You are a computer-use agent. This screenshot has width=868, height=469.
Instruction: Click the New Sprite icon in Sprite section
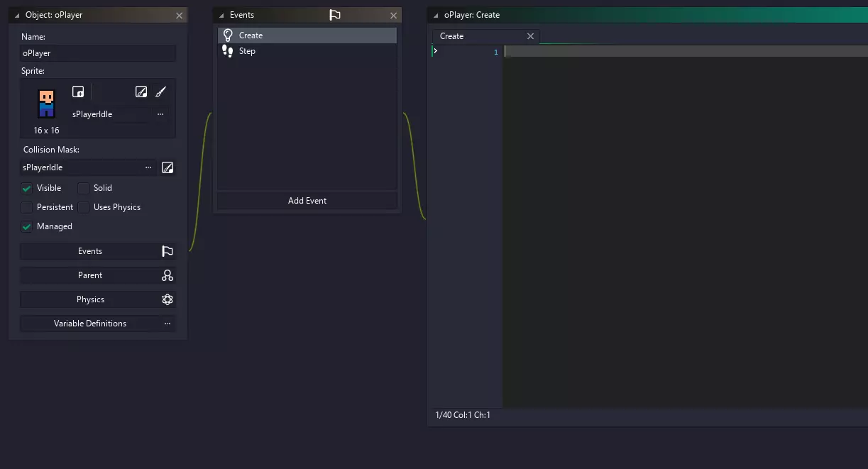point(78,92)
